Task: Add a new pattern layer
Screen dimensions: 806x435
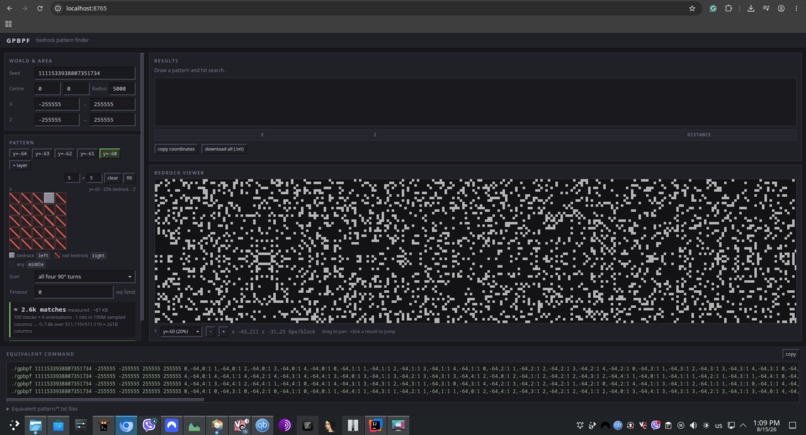Action: (x=20, y=166)
